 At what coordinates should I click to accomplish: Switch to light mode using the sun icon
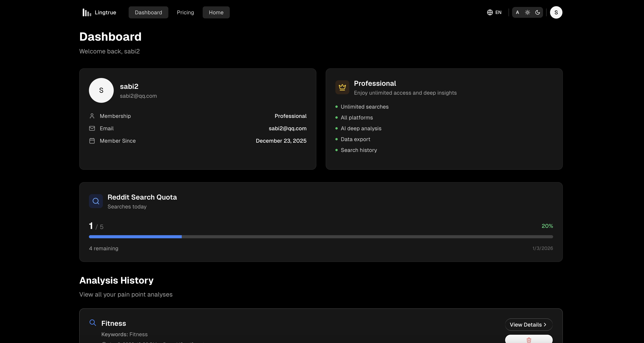(528, 12)
